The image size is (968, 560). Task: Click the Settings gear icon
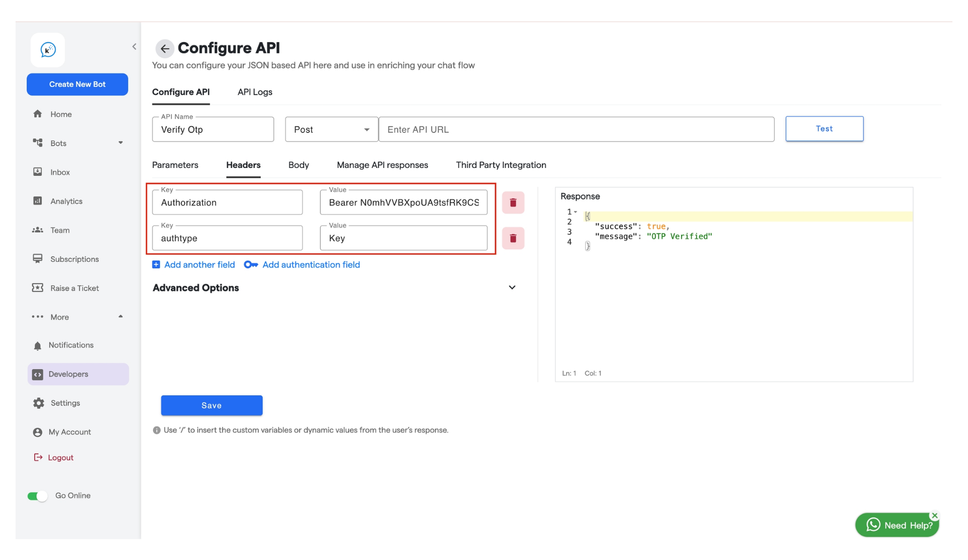coord(38,403)
